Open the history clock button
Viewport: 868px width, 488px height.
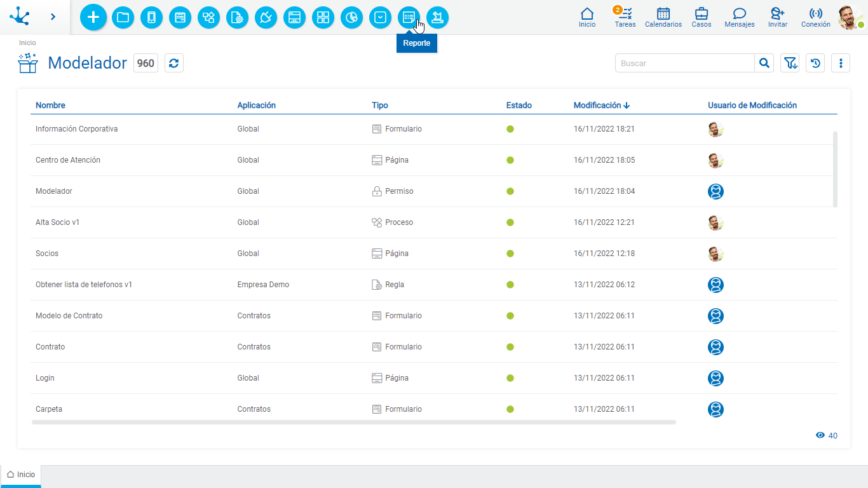(815, 63)
